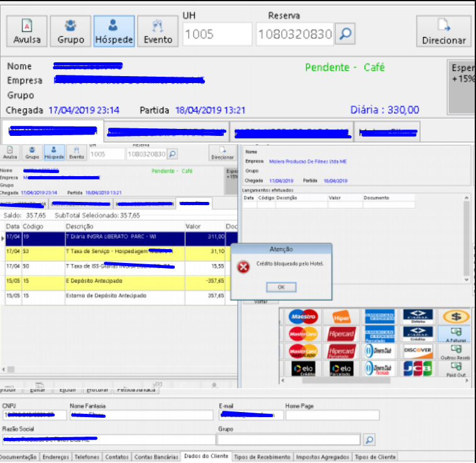The width and height of the screenshot is (476, 463).
Task: Click the Home Page input field
Action: click(x=332, y=415)
